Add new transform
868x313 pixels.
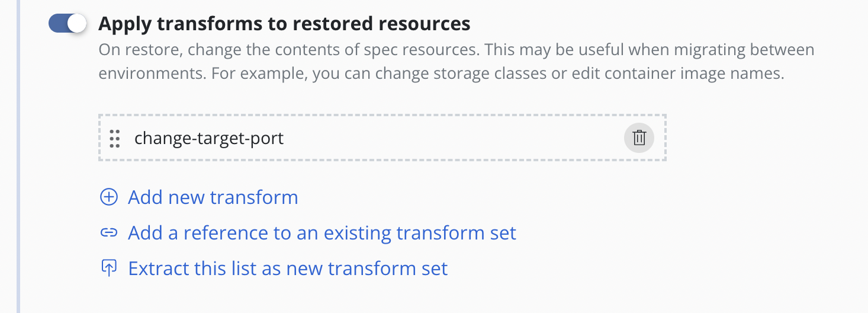213,197
